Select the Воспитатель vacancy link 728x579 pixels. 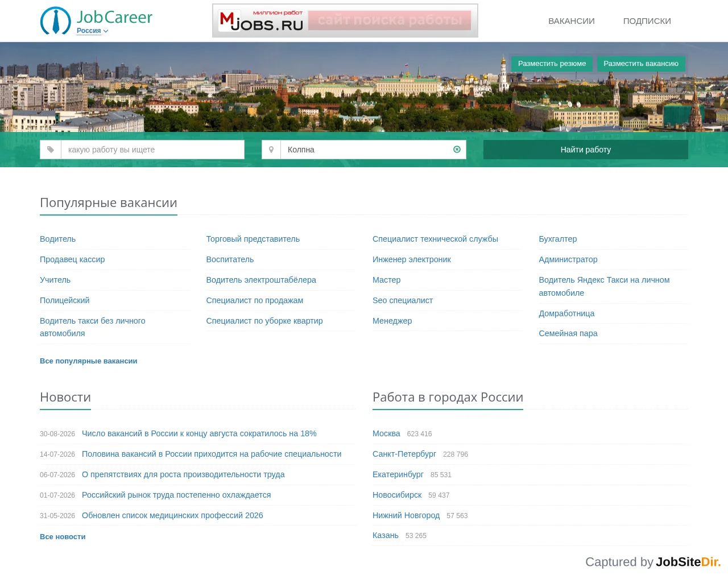[x=230, y=259]
